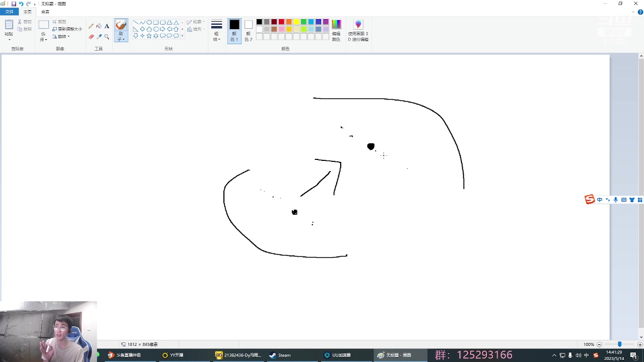Click the Help question mark icon
Viewport: 644px width, 362px height.
(640, 12)
